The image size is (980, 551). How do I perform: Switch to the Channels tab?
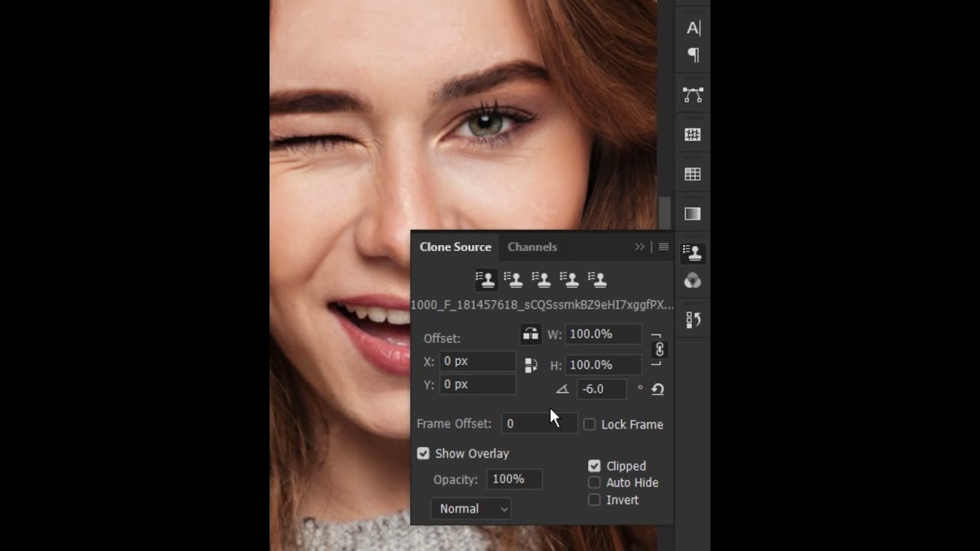point(532,246)
